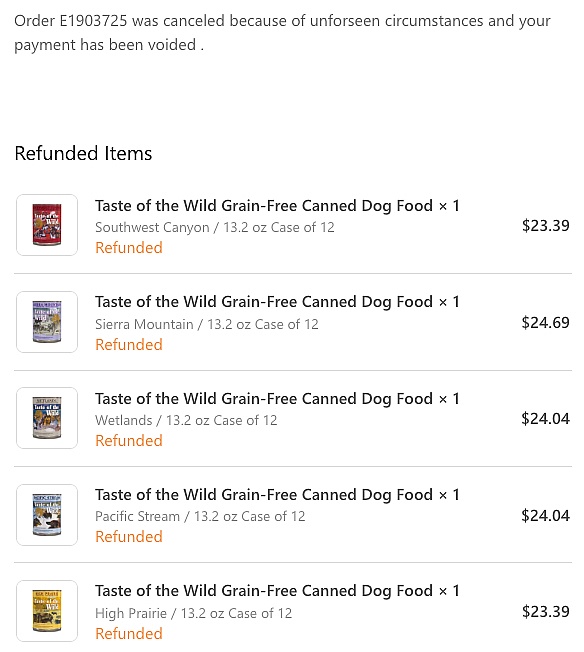Viewport: 584px width, 652px height.
Task: Open the Pacific Stream can thumbnail
Action: tap(47, 515)
